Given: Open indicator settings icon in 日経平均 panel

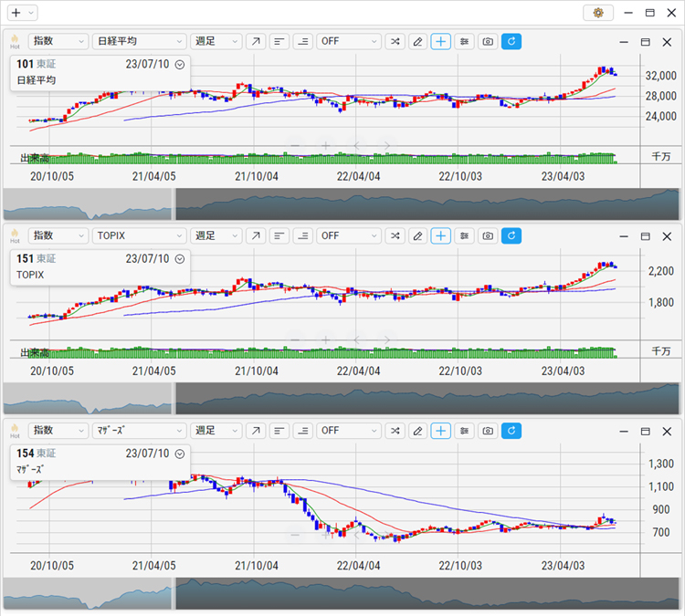Looking at the screenshot, I should pos(464,41).
